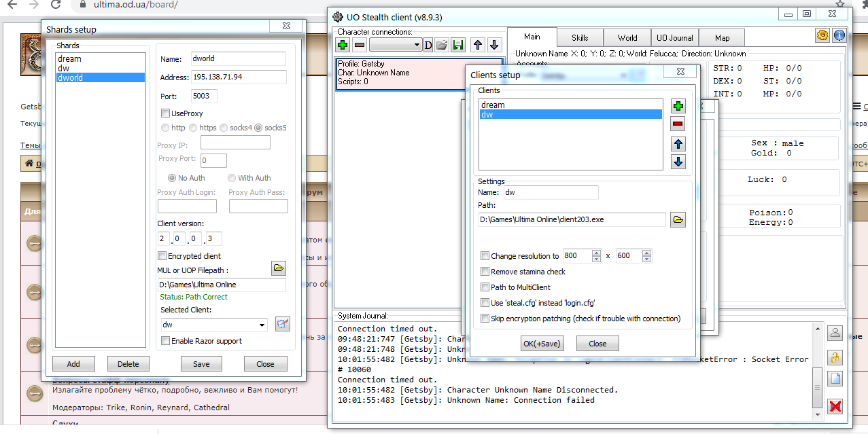The width and height of the screenshot is (868, 434).
Task: Check Remove stamina check option
Action: pos(485,272)
